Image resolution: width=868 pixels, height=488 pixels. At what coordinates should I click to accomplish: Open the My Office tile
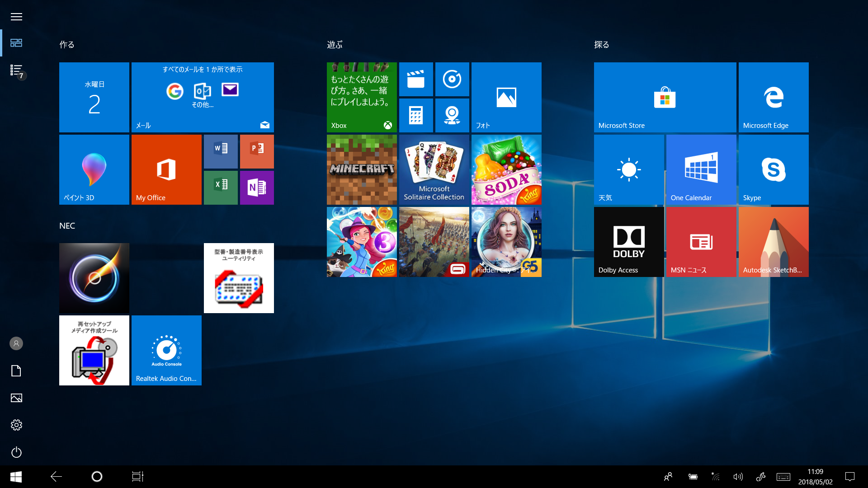click(x=166, y=169)
